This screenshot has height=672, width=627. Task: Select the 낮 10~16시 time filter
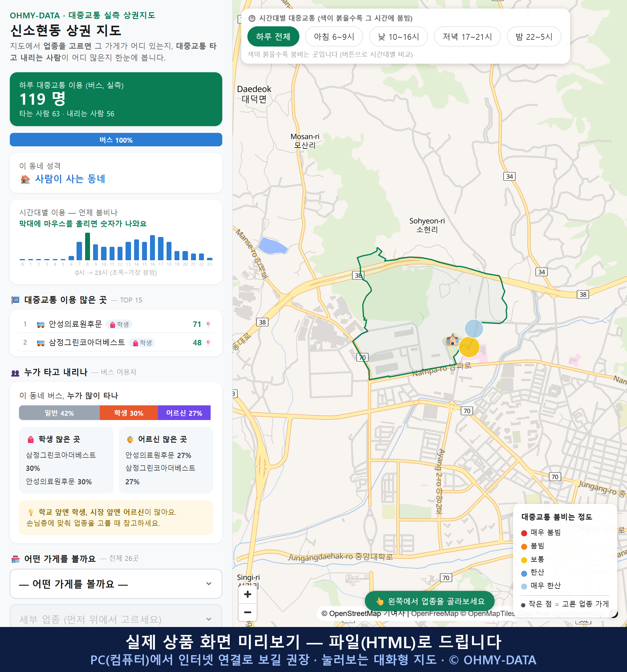(x=399, y=36)
